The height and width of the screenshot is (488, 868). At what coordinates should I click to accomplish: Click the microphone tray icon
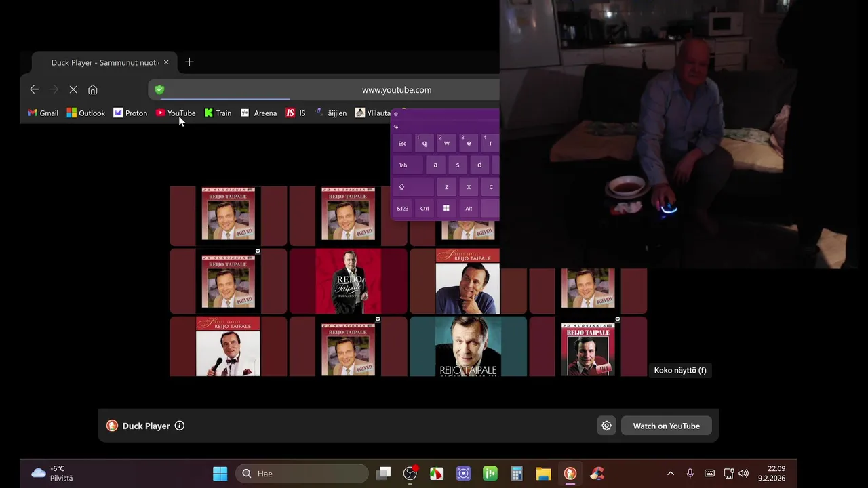(690, 474)
